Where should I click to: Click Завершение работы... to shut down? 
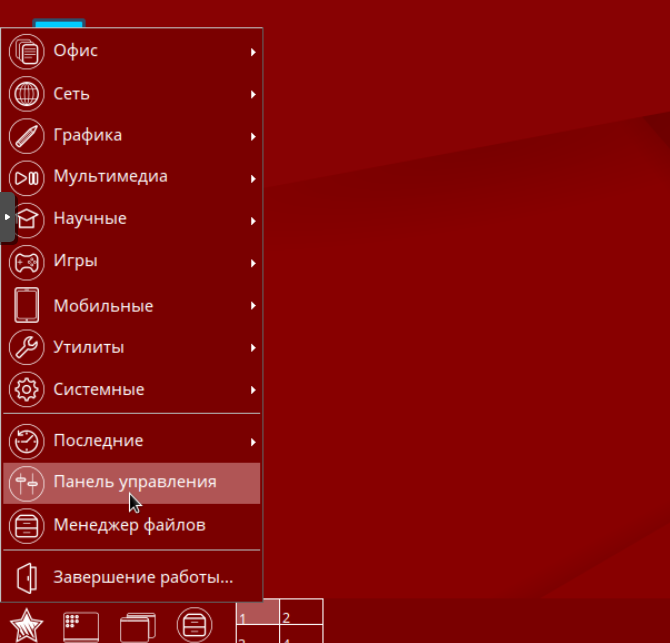point(142,577)
